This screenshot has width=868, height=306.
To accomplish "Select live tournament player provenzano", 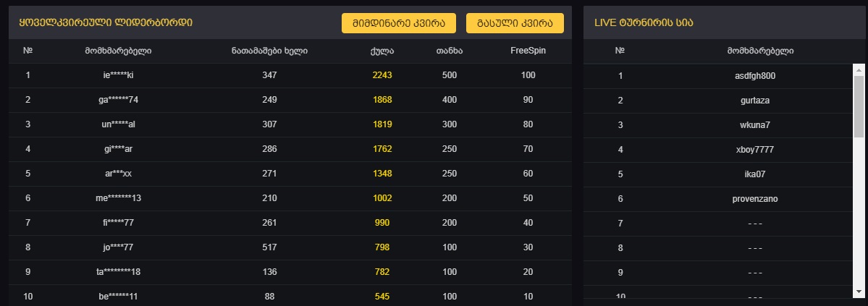I will coord(760,199).
